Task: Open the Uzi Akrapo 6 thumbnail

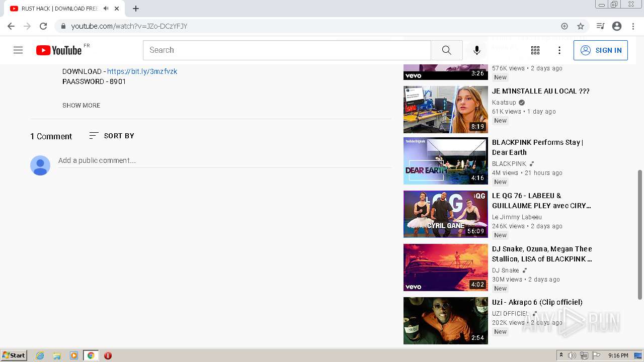Action: coord(446,321)
